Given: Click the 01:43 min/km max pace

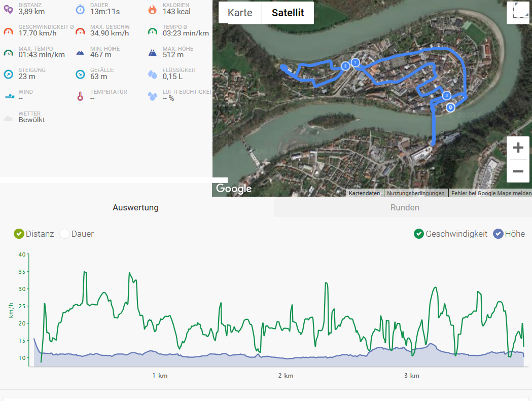Looking at the screenshot, I should click(42, 55).
